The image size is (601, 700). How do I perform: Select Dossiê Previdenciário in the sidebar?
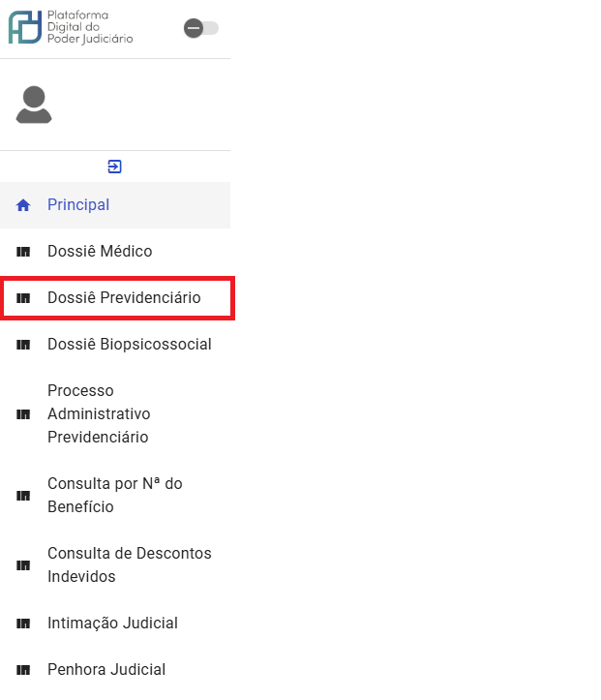point(115,298)
